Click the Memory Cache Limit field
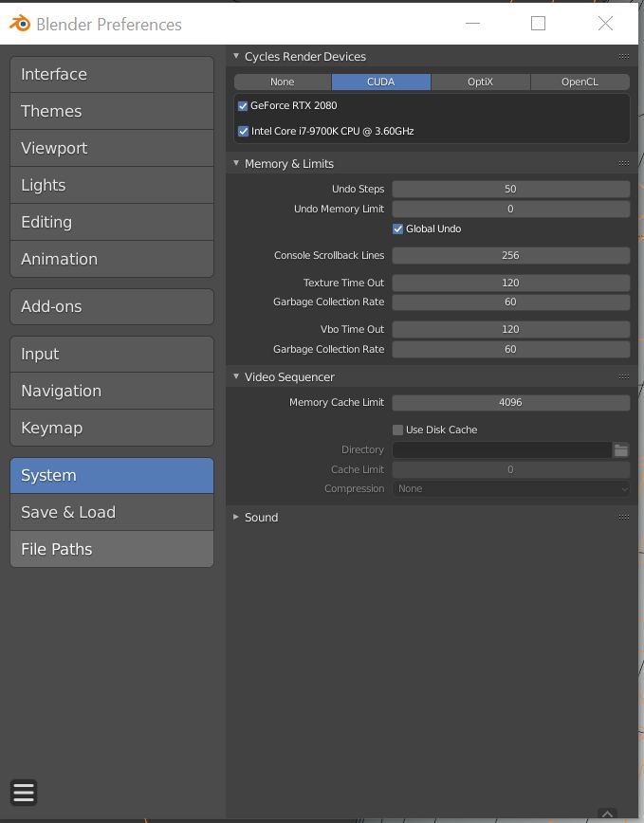The width and height of the screenshot is (644, 823). point(510,403)
